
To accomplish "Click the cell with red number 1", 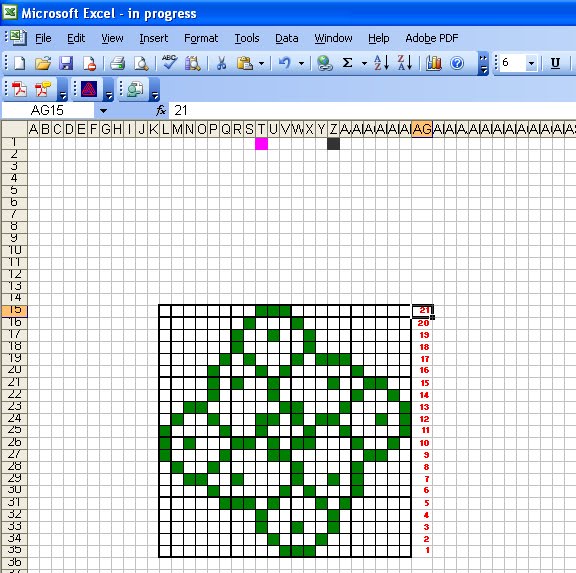I will pyautogui.click(x=422, y=550).
